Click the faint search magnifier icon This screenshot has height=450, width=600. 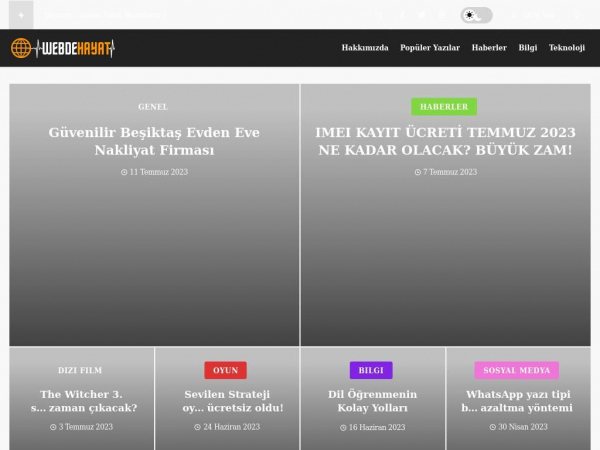click(x=378, y=15)
